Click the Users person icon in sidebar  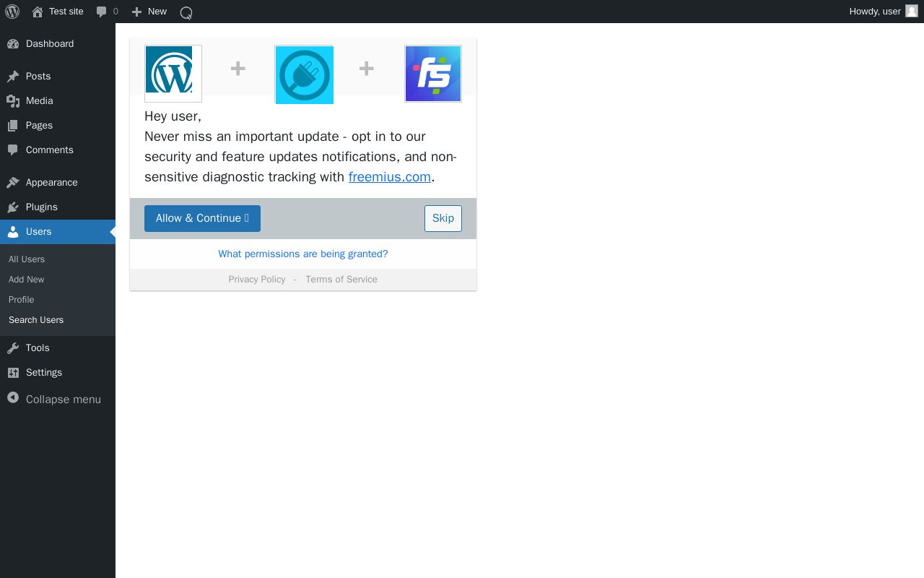[x=13, y=231]
